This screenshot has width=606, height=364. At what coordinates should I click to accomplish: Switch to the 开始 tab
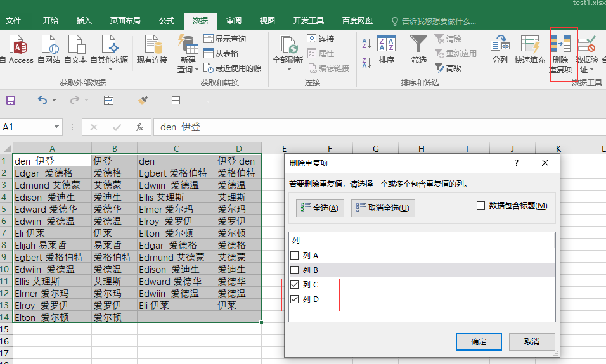click(x=50, y=21)
